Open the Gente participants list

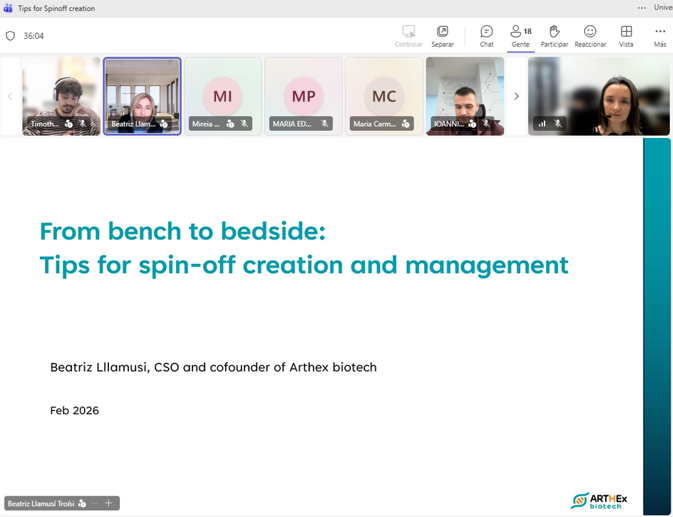pyautogui.click(x=520, y=35)
